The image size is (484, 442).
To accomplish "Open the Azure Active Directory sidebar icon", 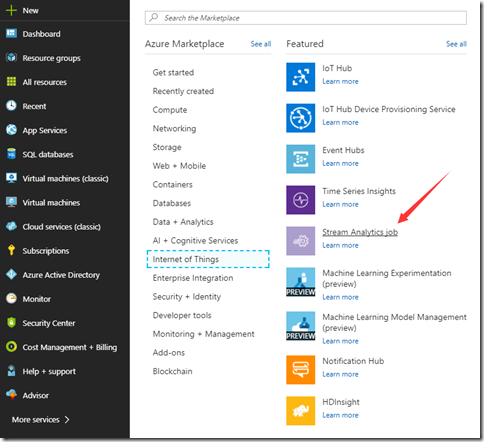I will (11, 274).
